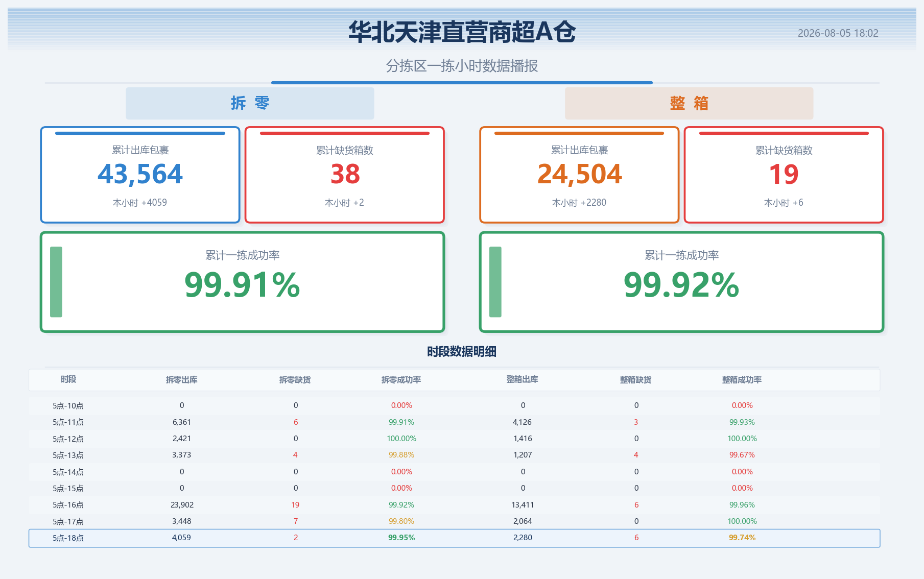Click the 3,373 拆零出库 value

tap(182, 455)
